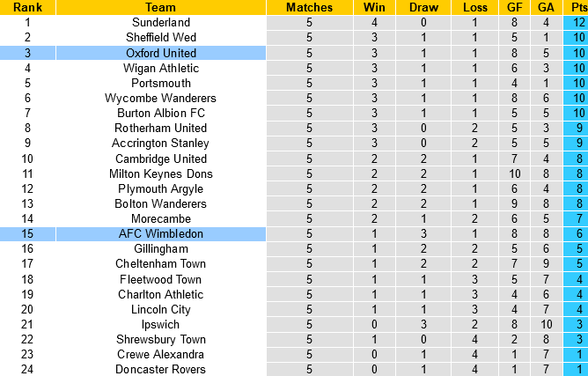
Task: Click Sunderland's 12 points cell
Action: (577, 22)
